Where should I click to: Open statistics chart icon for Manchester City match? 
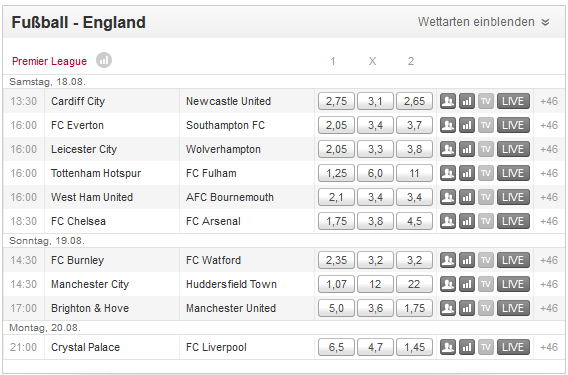pos(467,284)
